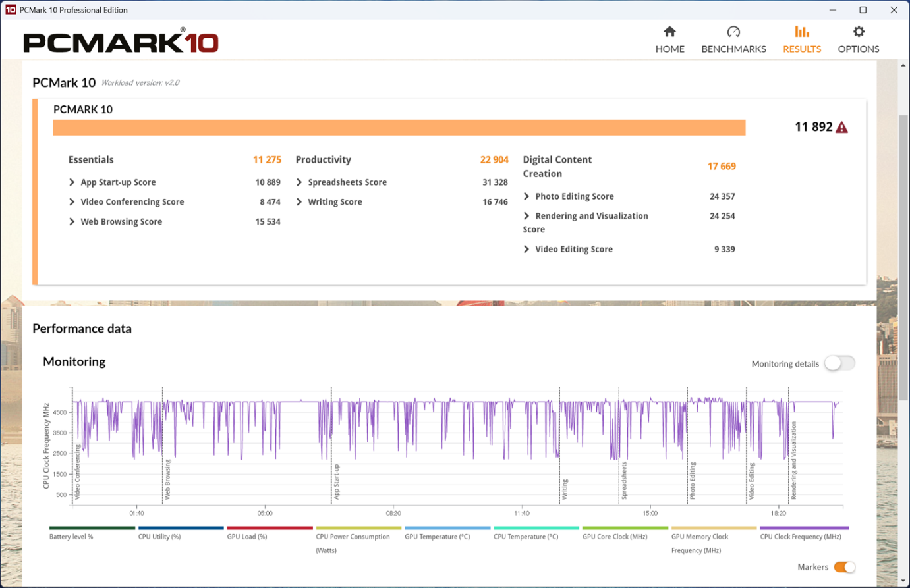Expand the Writing Score row
This screenshot has width=910, height=588.
tap(299, 202)
